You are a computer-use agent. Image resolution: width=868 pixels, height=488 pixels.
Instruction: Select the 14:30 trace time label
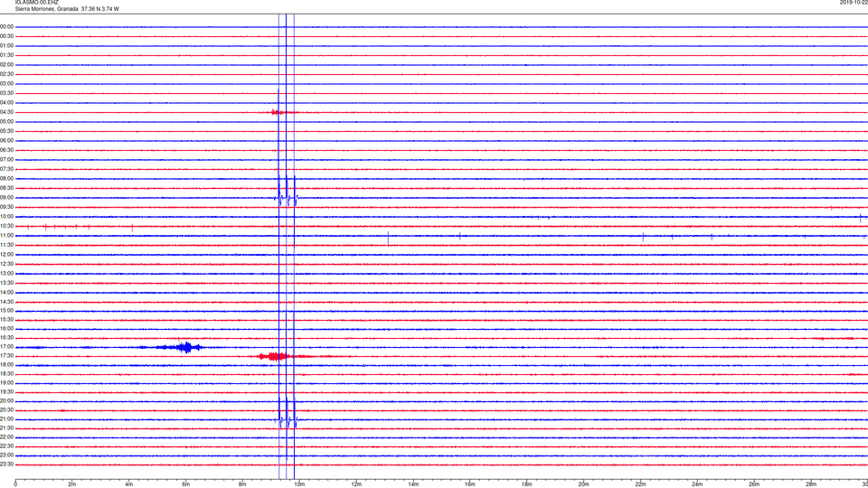[7, 302]
